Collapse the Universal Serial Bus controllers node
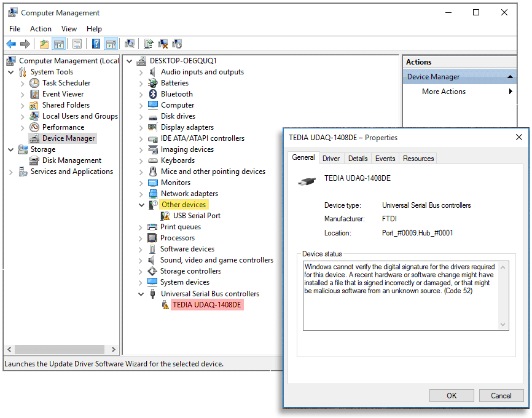The height and width of the screenshot is (418, 532). coord(141,294)
